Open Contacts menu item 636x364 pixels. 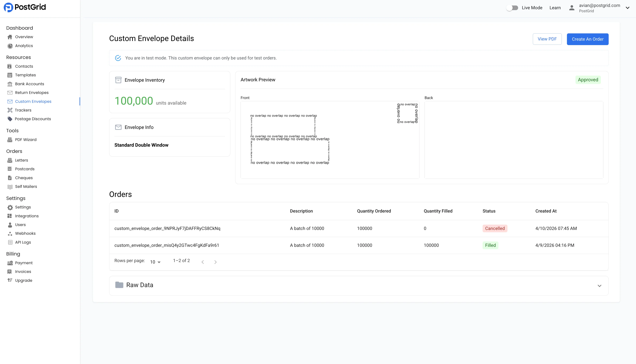click(x=24, y=66)
